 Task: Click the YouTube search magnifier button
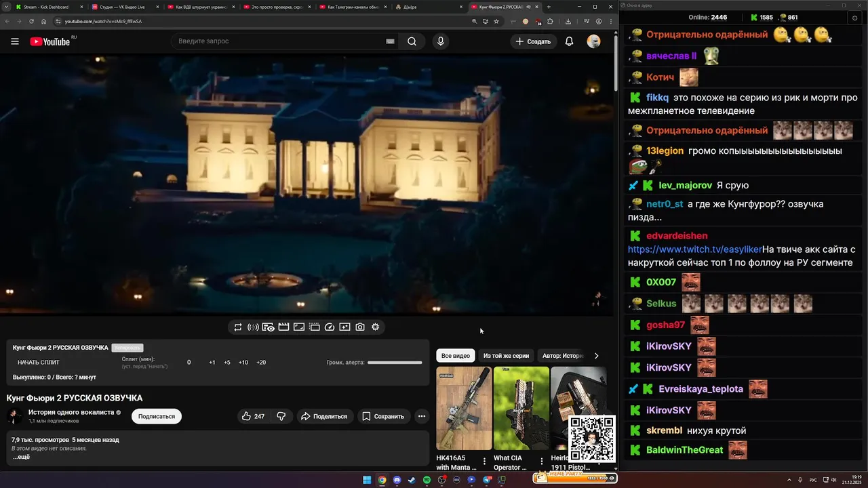tap(412, 41)
